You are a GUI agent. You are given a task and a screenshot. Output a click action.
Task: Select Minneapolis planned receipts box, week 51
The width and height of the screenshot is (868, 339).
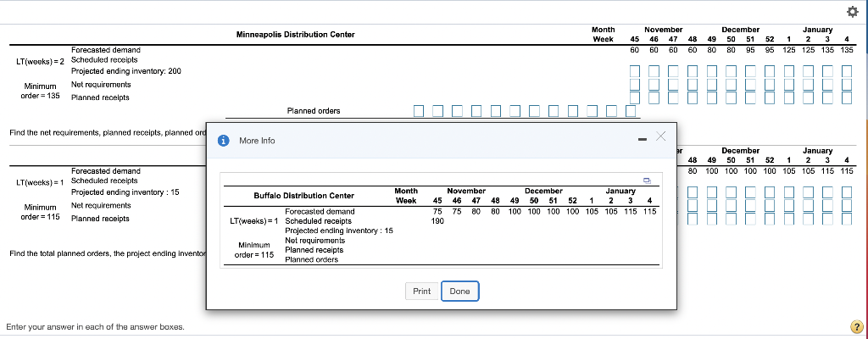coord(751,97)
